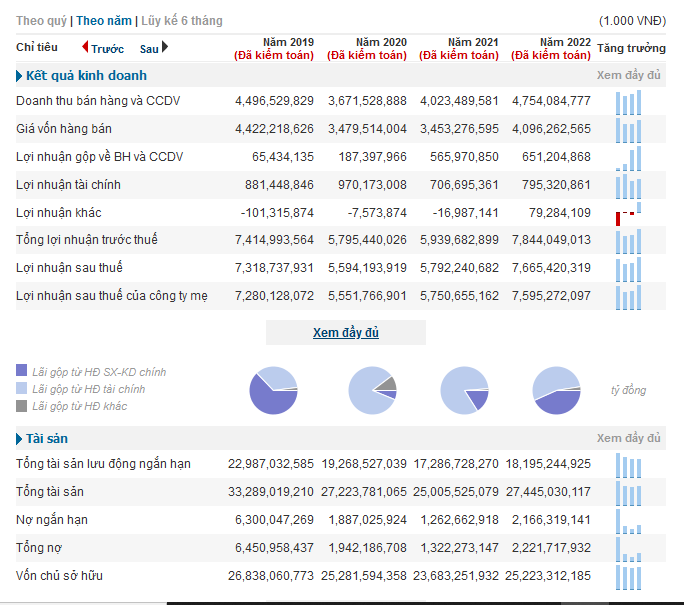Click the gray Lãi gộp từ HĐ khác swatch
This screenshot has width=684, height=605.
[x=21, y=406]
